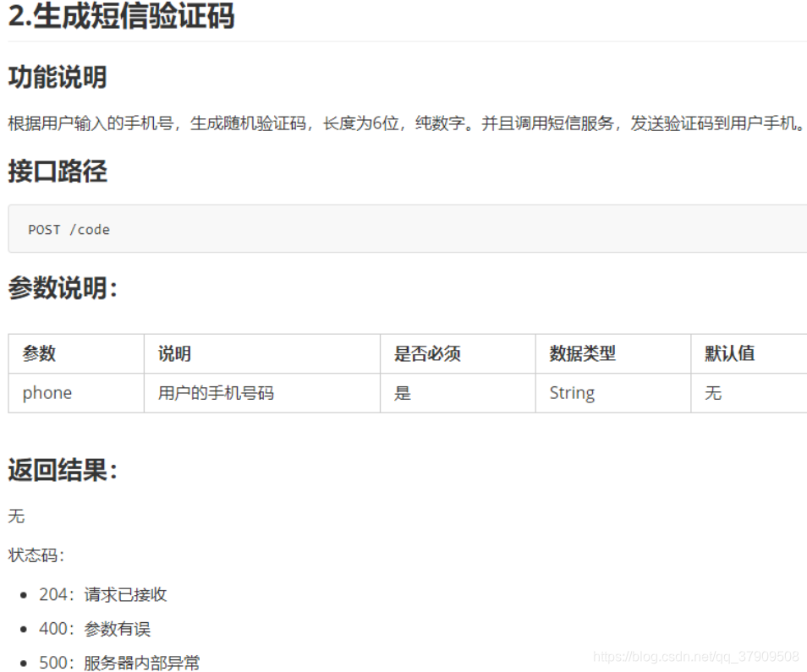Image resolution: width=807 pixels, height=672 pixels.
Task: Select the 'String' table cell
Action: click(x=613, y=393)
